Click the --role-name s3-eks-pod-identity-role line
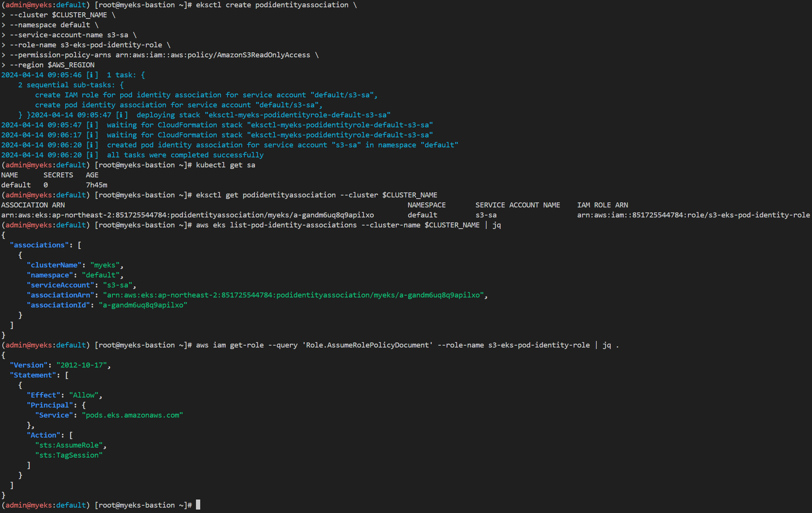This screenshot has height=513, width=812. click(90, 45)
